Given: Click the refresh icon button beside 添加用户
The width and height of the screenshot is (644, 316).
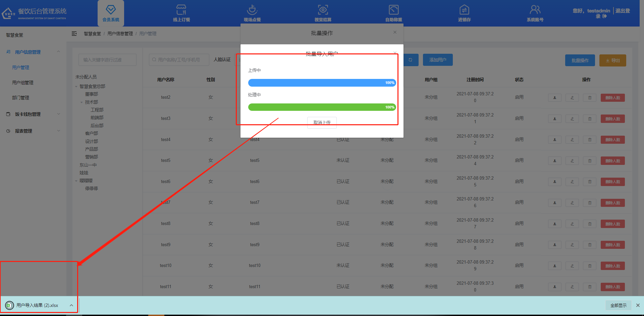Looking at the screenshot, I should tap(410, 60).
